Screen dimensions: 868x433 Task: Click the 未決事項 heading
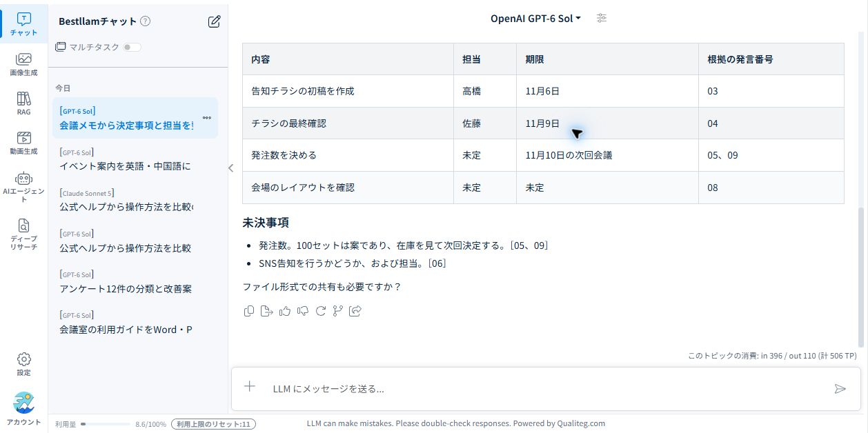click(266, 223)
